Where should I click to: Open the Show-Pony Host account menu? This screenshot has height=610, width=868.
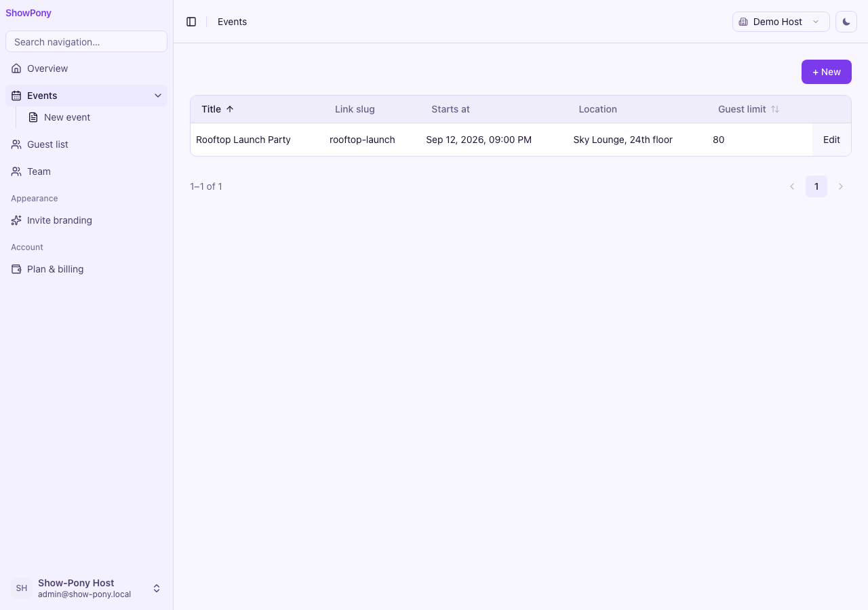(86, 588)
